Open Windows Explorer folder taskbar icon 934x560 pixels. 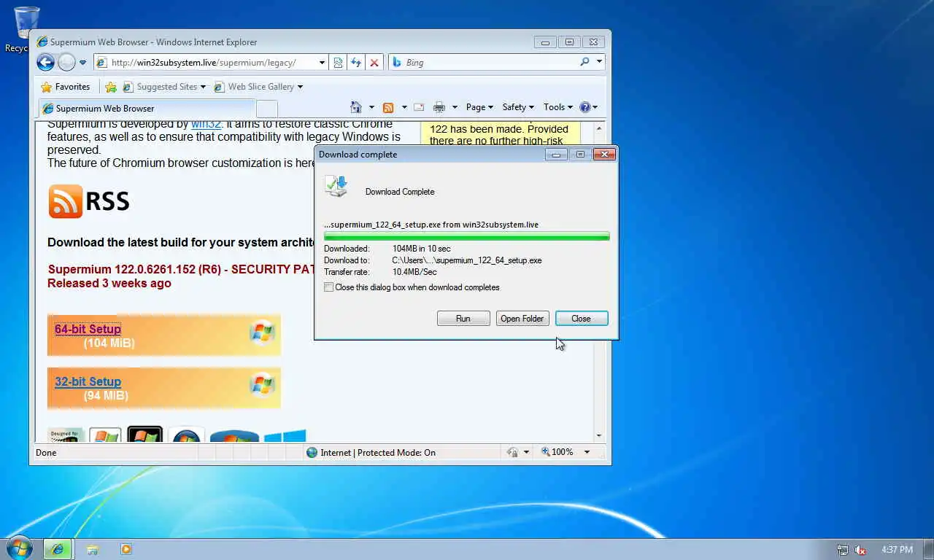point(92,549)
